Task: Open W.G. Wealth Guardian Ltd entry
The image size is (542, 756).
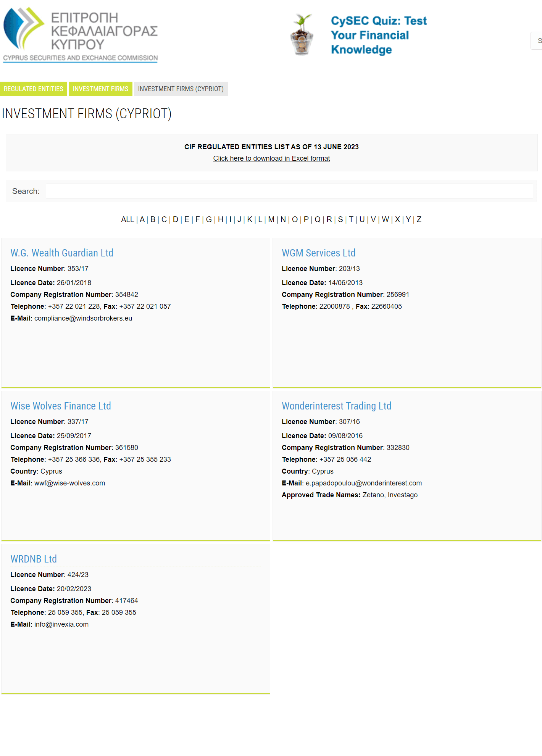Action: pyautogui.click(x=62, y=253)
